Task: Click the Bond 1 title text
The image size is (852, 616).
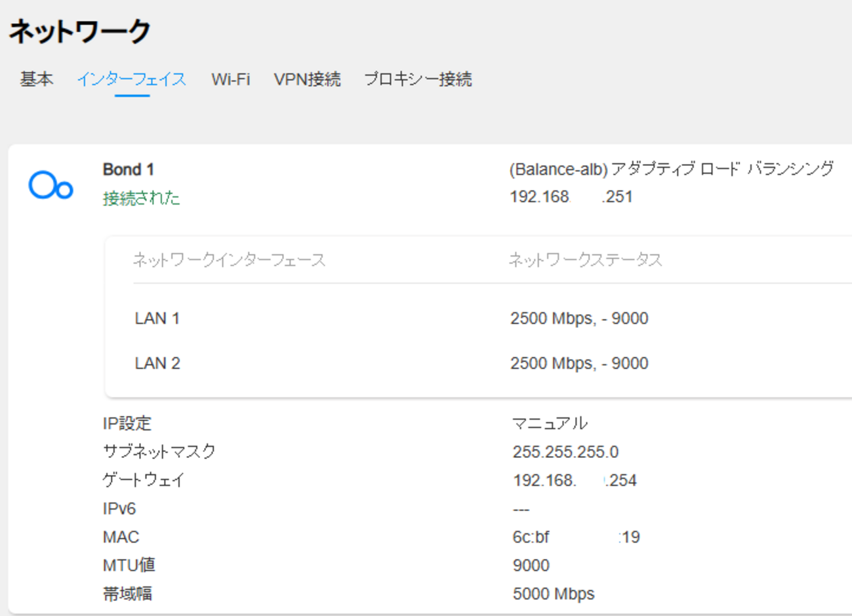Action: [129, 169]
